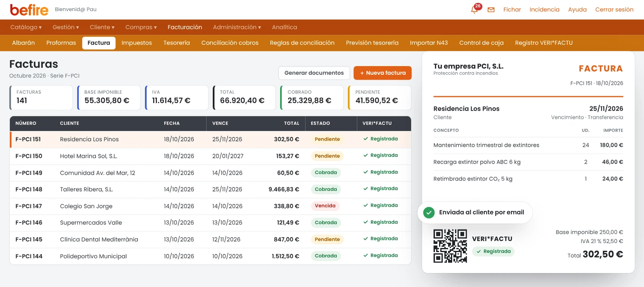Click client Colegio San Jorge
644x287 pixels.
pyautogui.click(x=86, y=206)
